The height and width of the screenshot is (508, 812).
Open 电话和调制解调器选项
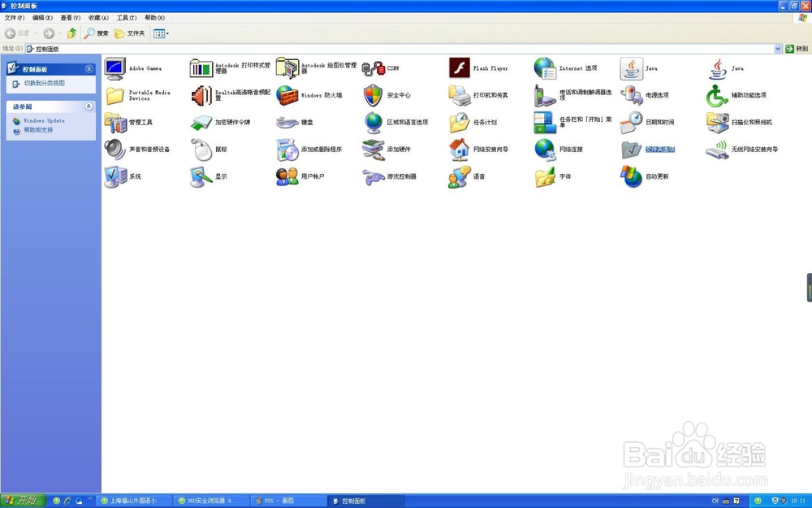click(x=572, y=95)
